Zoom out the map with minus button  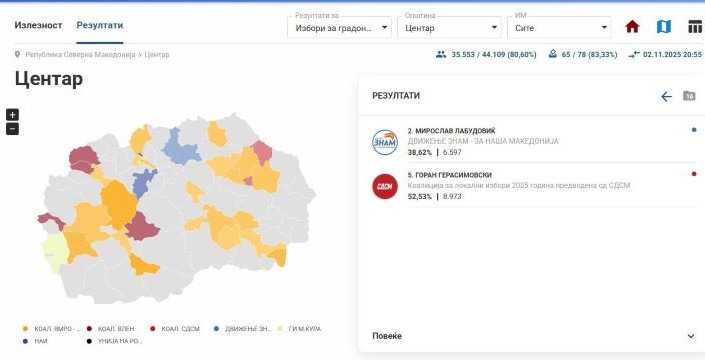click(12, 129)
